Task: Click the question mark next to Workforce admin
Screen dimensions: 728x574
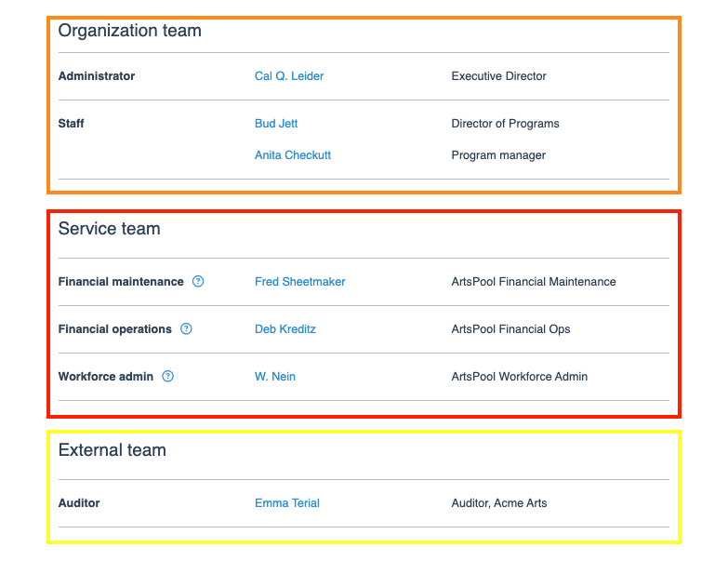Action: [x=168, y=377]
